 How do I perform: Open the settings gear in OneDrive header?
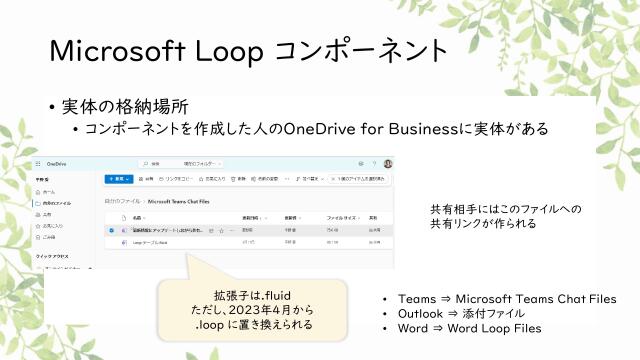(361, 164)
